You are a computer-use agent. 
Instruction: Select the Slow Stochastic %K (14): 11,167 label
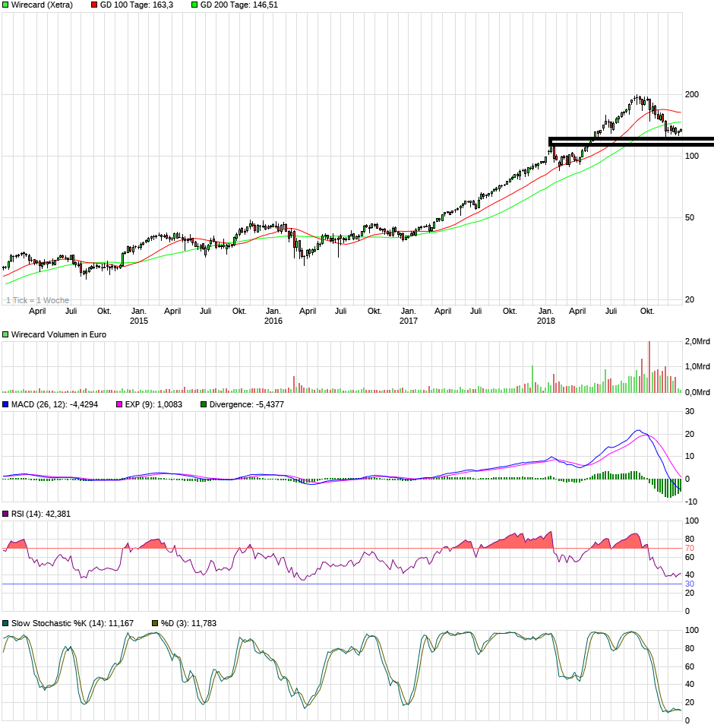tap(72, 623)
